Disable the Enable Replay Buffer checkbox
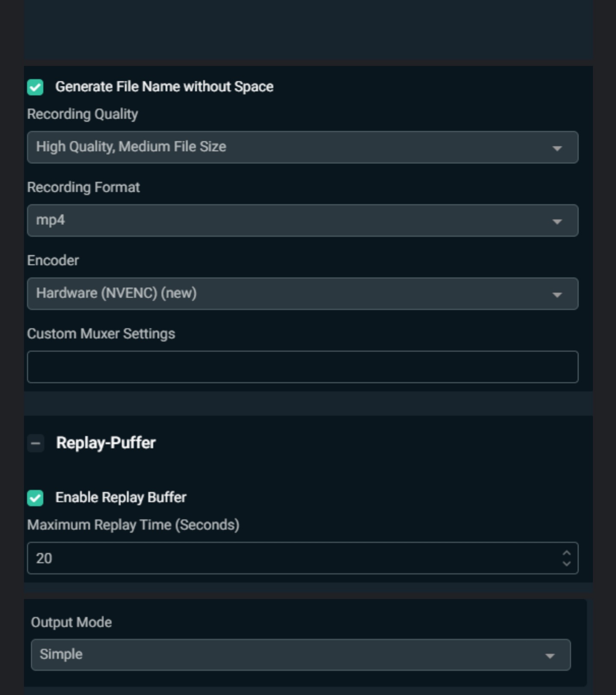Viewport: 616px width, 695px height. click(35, 498)
